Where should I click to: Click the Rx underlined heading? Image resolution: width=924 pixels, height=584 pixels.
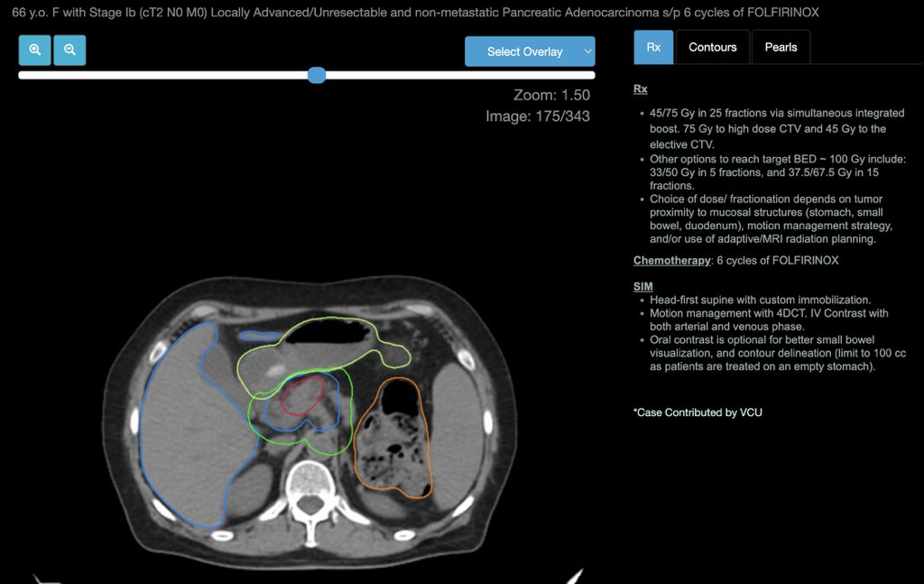641,89
